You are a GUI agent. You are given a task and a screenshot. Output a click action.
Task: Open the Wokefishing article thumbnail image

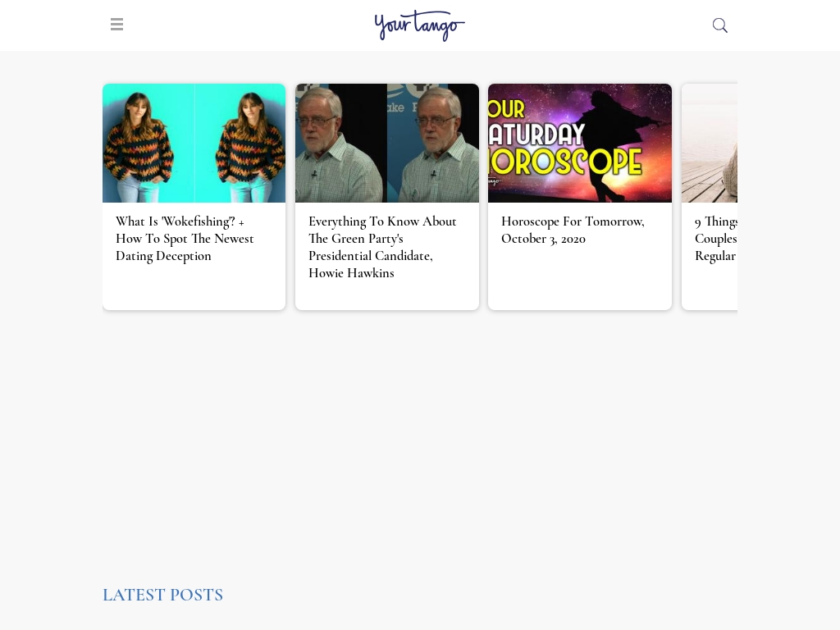tap(194, 143)
